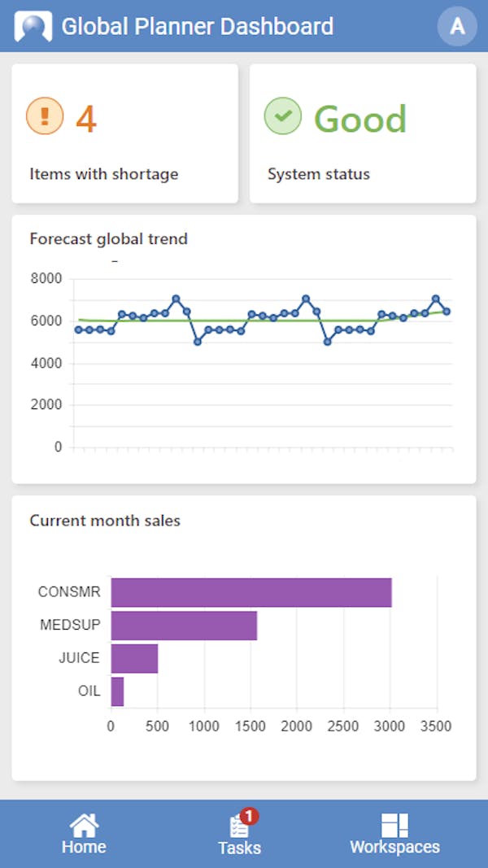Viewport: 488px width, 868px height.
Task: Open the Workspaces grid icon
Action: coord(394,825)
